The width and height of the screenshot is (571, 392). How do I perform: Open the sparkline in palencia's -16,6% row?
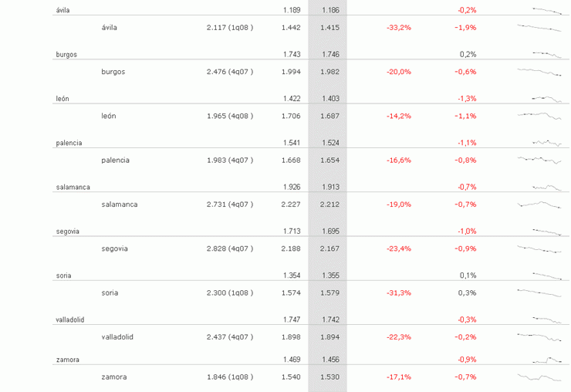pyautogui.click(x=539, y=159)
